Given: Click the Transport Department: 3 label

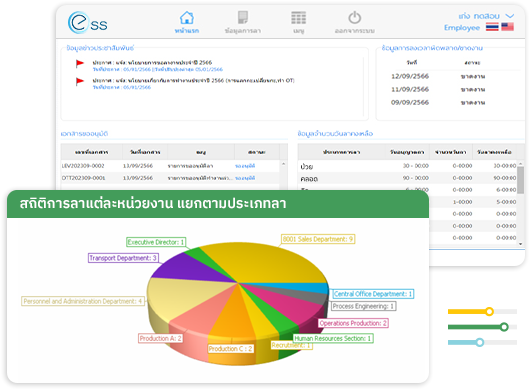Looking at the screenshot, I should point(123,258).
